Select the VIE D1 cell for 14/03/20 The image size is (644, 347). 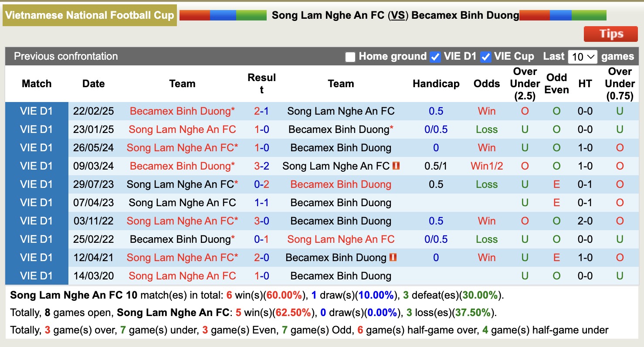(37, 276)
